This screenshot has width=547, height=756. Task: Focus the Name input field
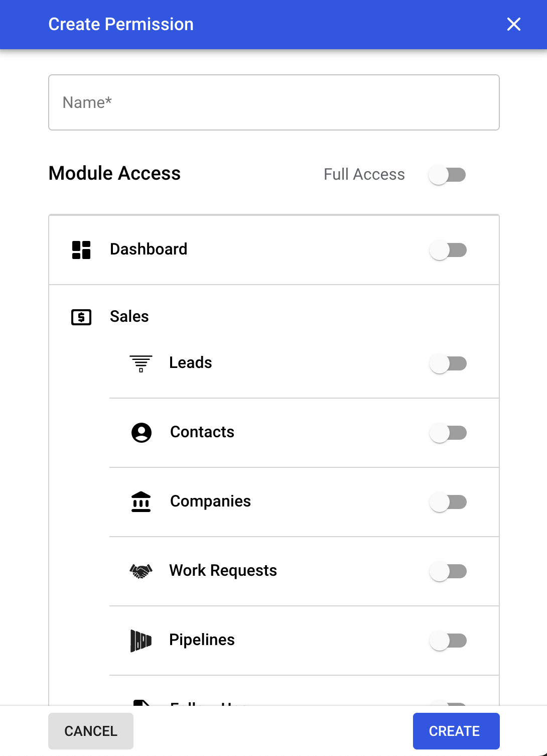274,102
